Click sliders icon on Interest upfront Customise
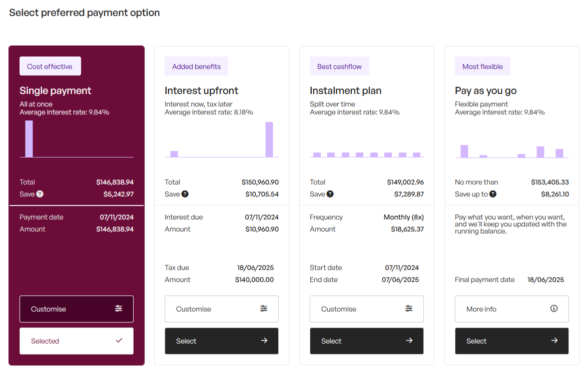This screenshot has height=377, width=588. click(264, 308)
